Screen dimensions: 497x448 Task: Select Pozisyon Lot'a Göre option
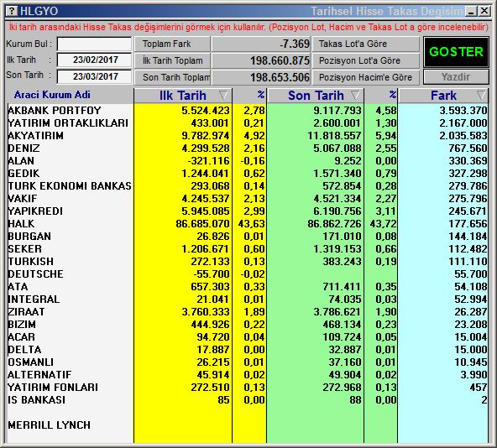366,60
